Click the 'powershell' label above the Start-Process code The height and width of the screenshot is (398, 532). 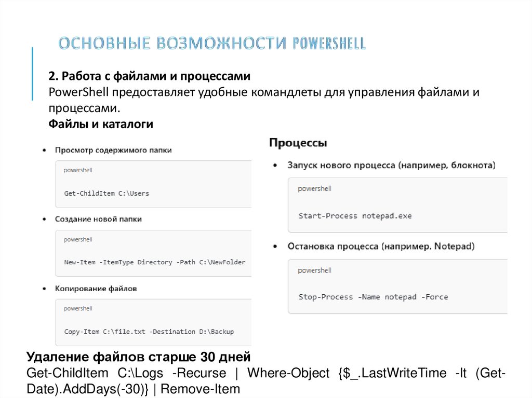(x=314, y=188)
